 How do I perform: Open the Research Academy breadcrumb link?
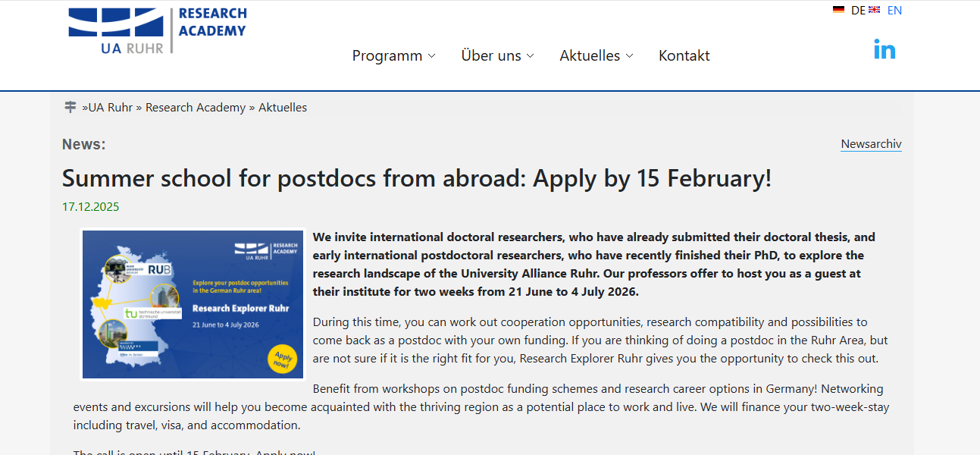pyautogui.click(x=196, y=108)
